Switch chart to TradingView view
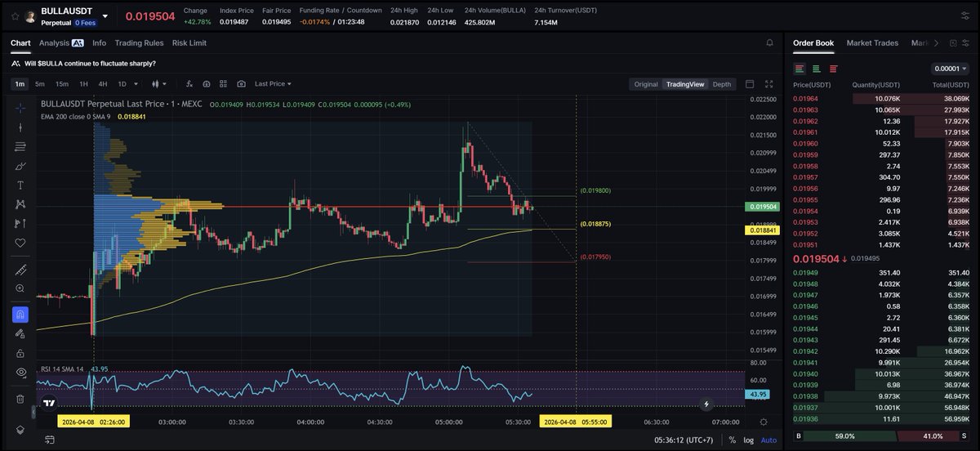This screenshot has height=451, width=980. point(684,84)
